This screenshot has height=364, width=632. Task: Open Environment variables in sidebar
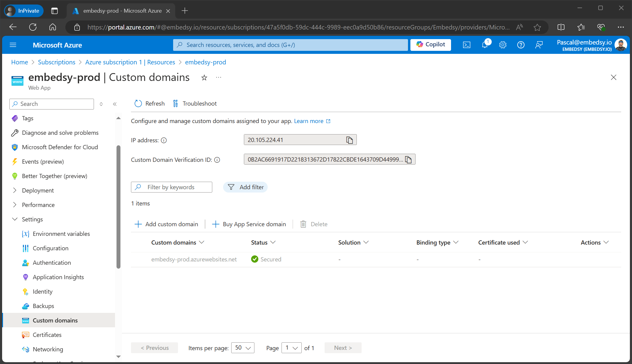click(61, 234)
